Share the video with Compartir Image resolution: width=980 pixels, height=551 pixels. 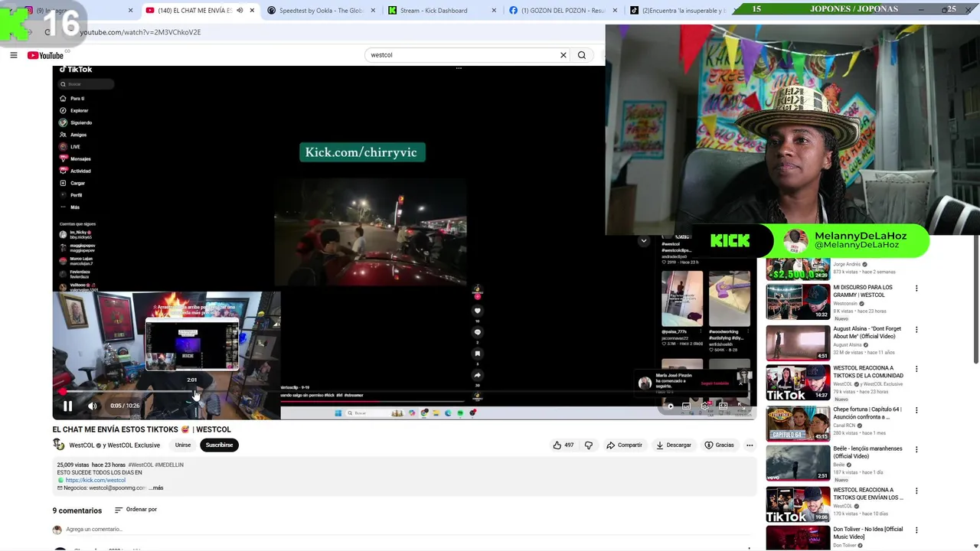point(624,445)
